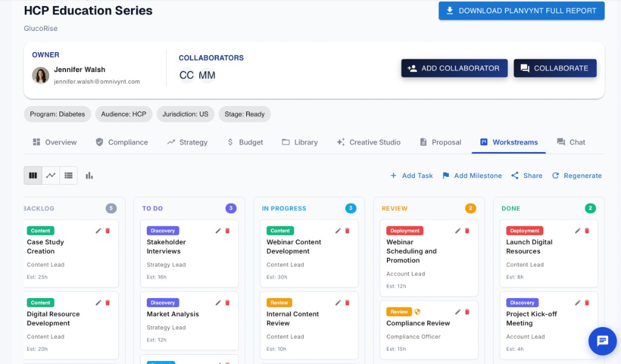Go to the Budget tab
621x364 pixels.
coord(244,142)
